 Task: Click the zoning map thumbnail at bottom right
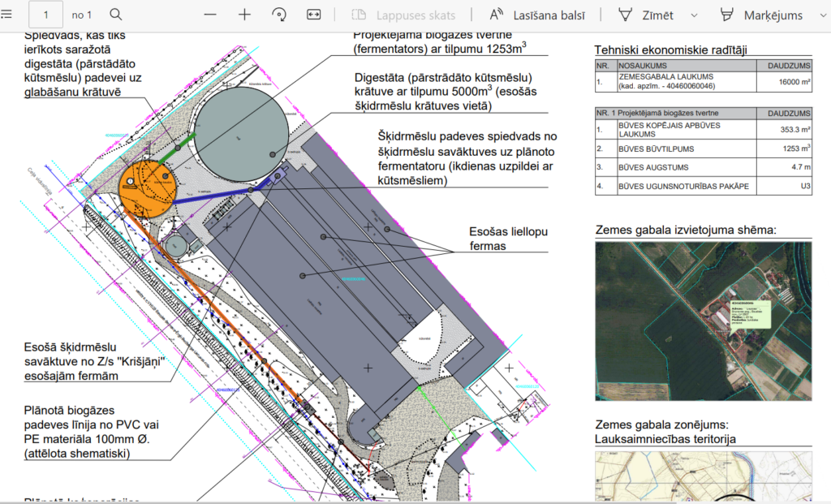point(703,477)
